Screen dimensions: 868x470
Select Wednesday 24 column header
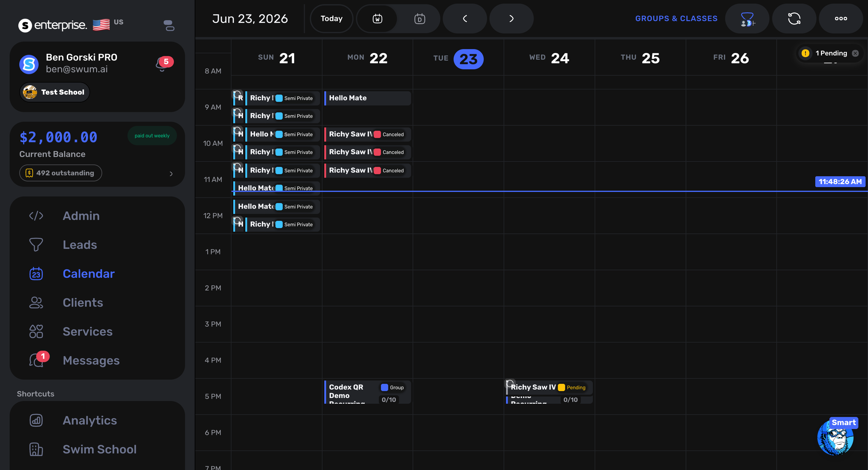[x=549, y=58]
